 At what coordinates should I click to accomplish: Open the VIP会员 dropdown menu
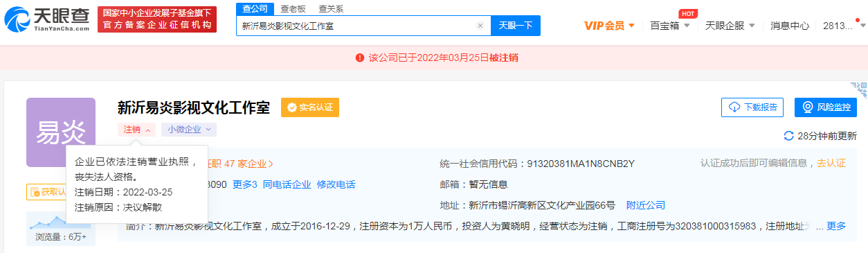(609, 26)
